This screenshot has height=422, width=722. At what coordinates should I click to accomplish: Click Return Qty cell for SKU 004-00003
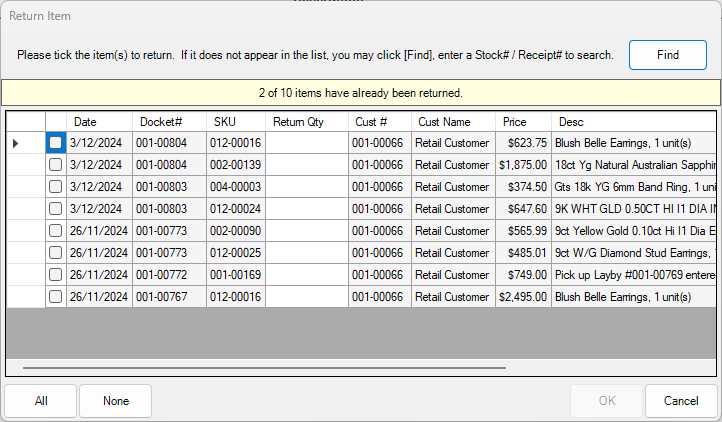(x=307, y=187)
